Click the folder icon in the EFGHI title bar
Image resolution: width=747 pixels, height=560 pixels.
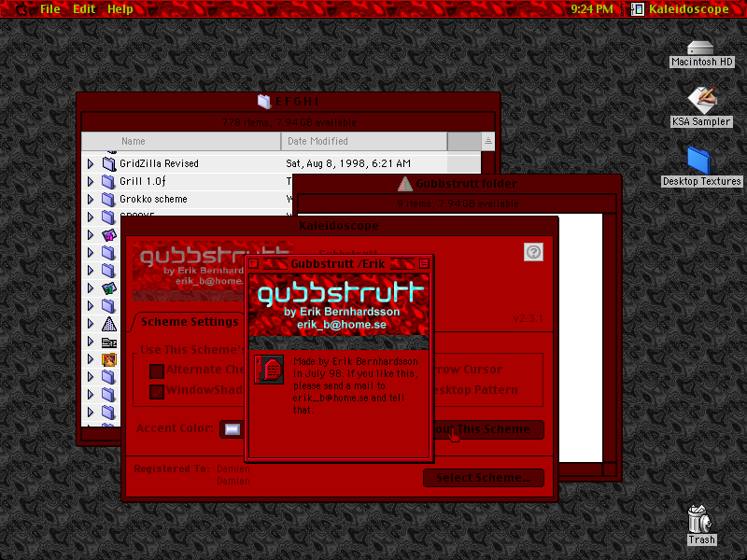point(264,102)
